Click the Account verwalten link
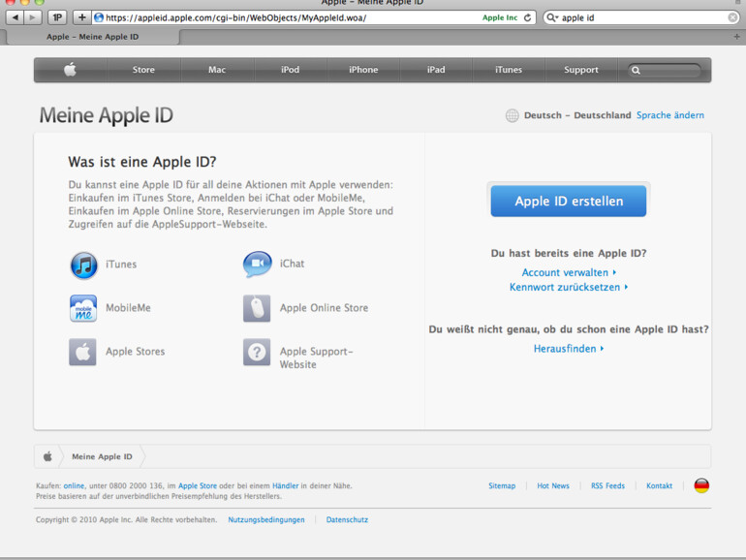 tap(569, 272)
